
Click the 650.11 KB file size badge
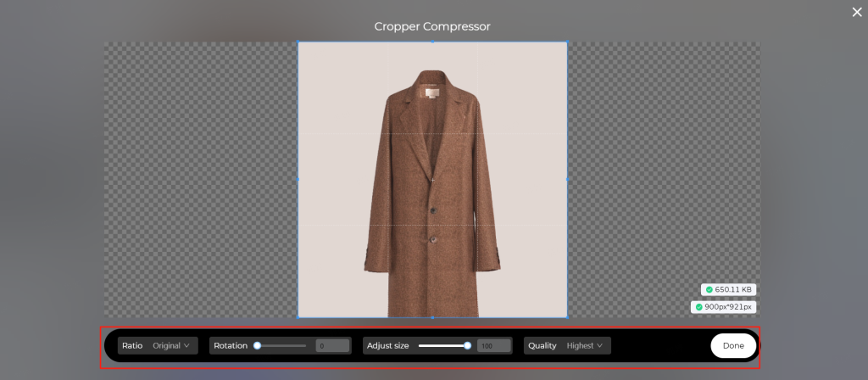pyautogui.click(x=728, y=290)
